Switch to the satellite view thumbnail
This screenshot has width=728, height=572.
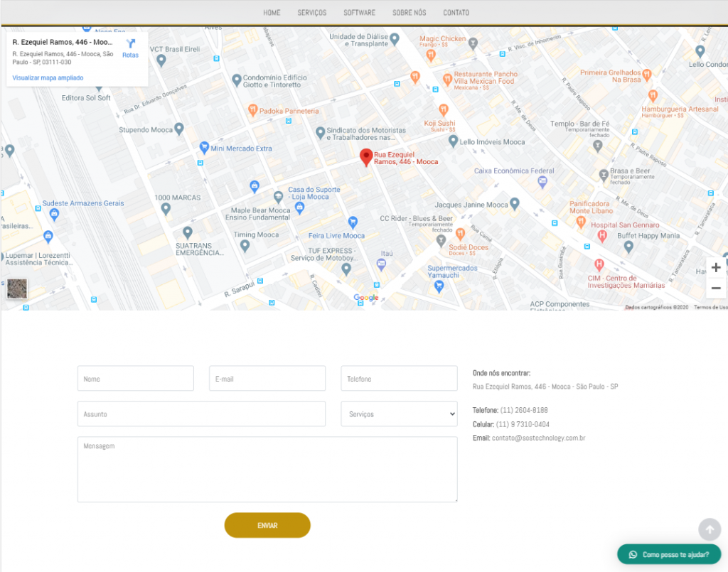[17, 288]
